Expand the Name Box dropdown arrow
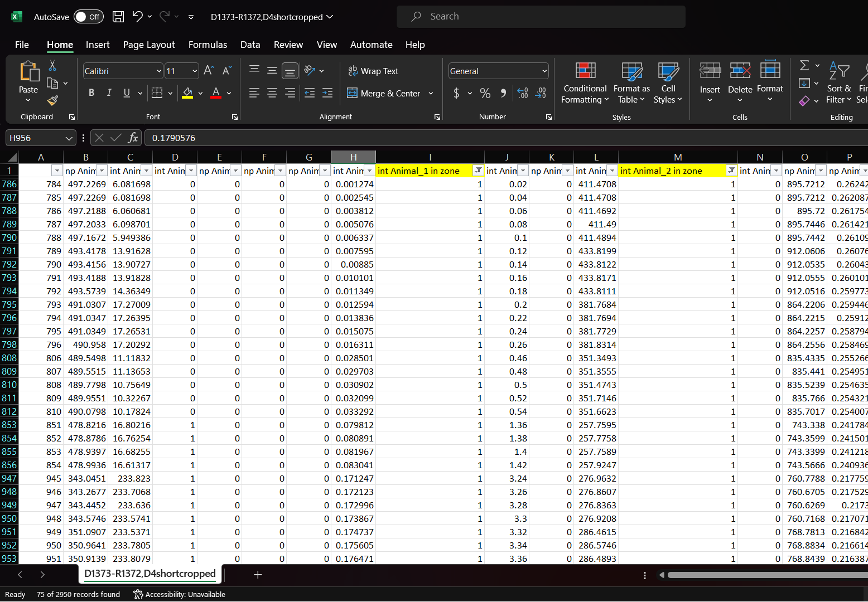 [x=69, y=138]
